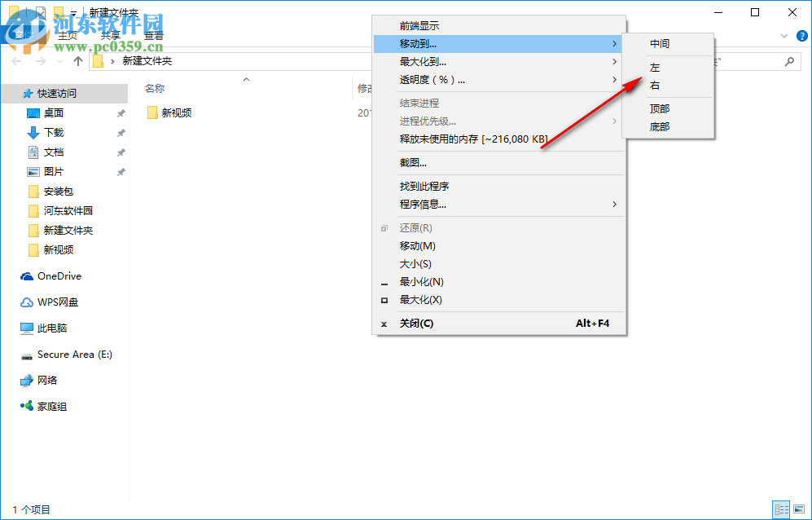Image resolution: width=812 pixels, height=520 pixels.
Task: Unpin 桌面 from quick access
Action: click(120, 112)
